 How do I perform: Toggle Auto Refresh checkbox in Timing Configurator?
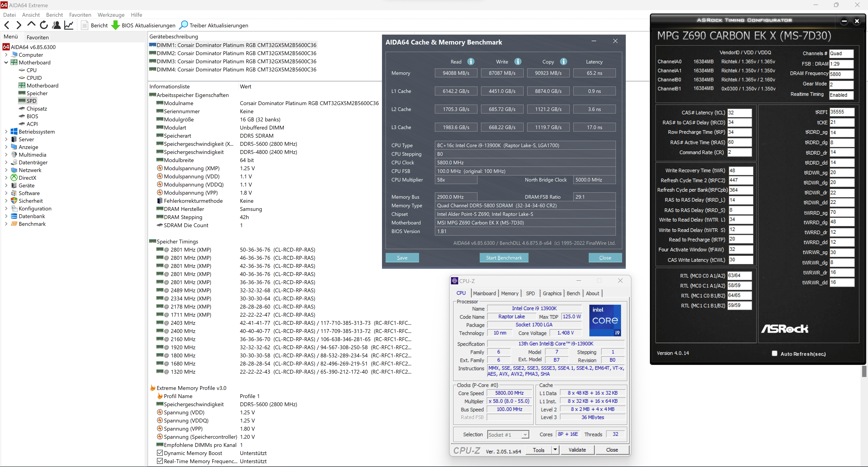pos(774,354)
